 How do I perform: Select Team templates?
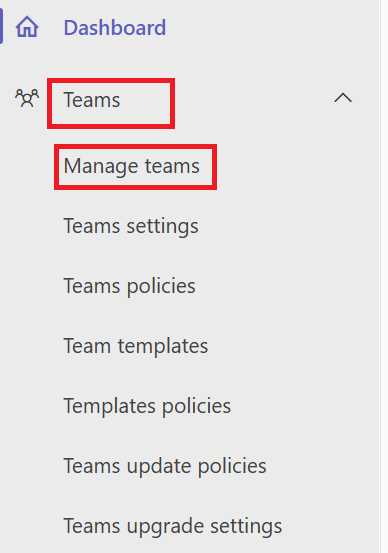click(135, 346)
